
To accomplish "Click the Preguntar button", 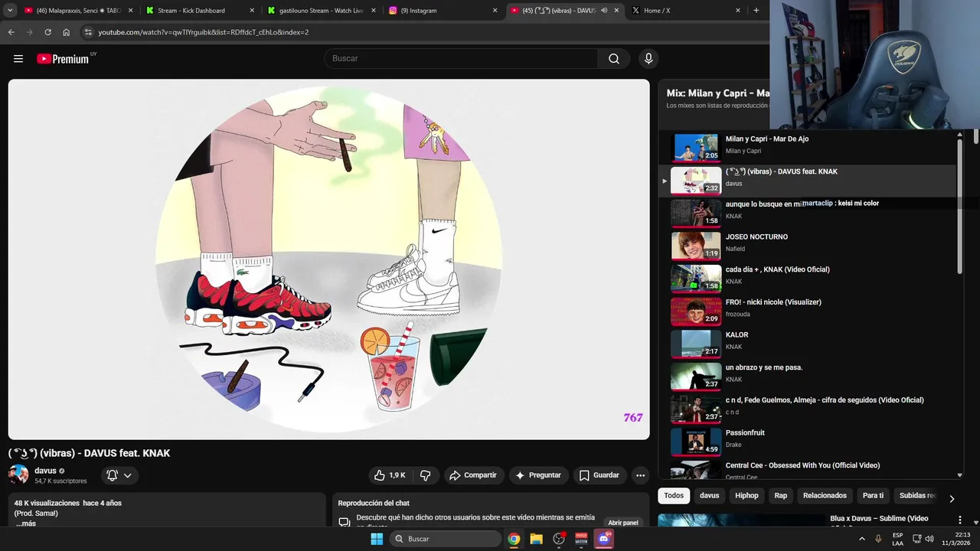I will [x=538, y=475].
